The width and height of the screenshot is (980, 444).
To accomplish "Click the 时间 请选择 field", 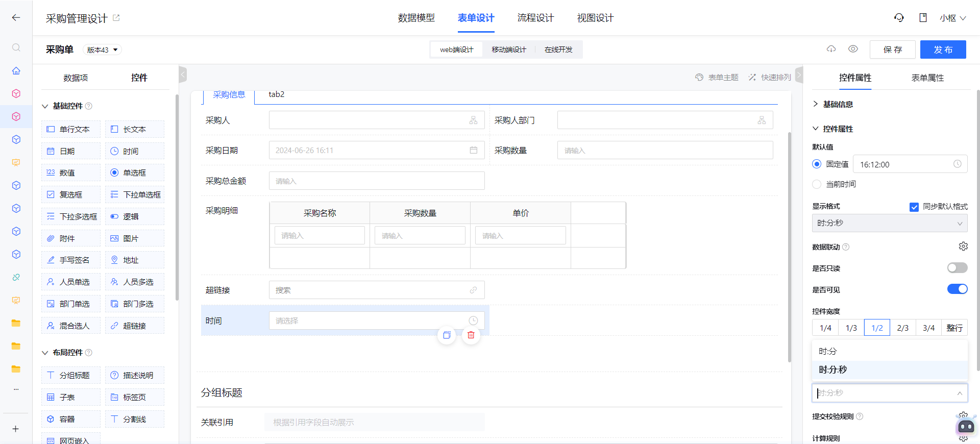I will click(x=377, y=320).
